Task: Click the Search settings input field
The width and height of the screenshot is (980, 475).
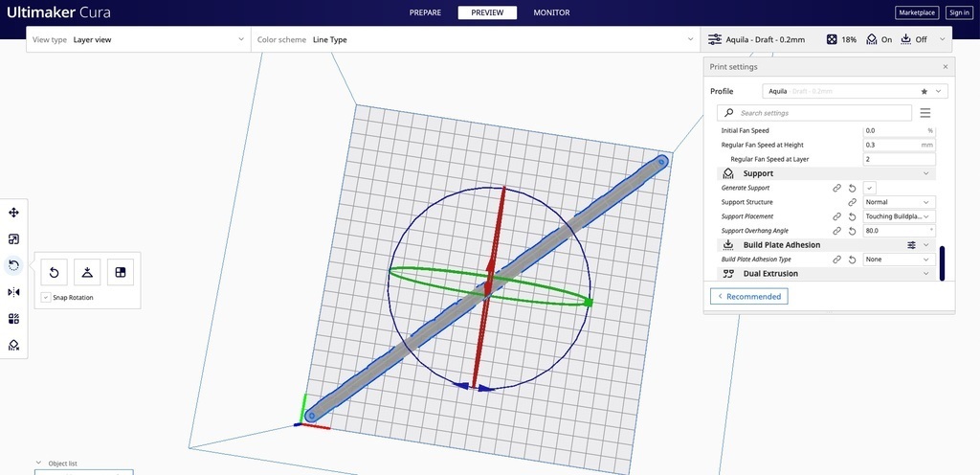Action: 818,113
